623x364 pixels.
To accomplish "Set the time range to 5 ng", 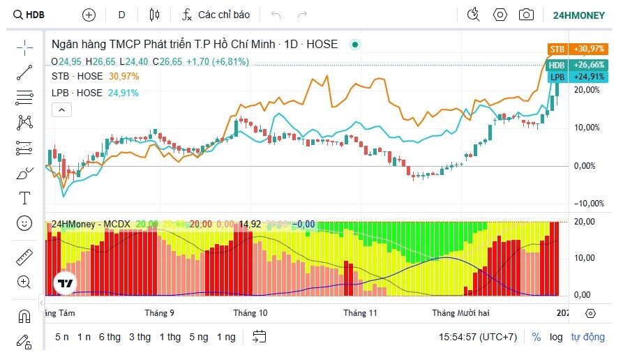I will point(199,337).
